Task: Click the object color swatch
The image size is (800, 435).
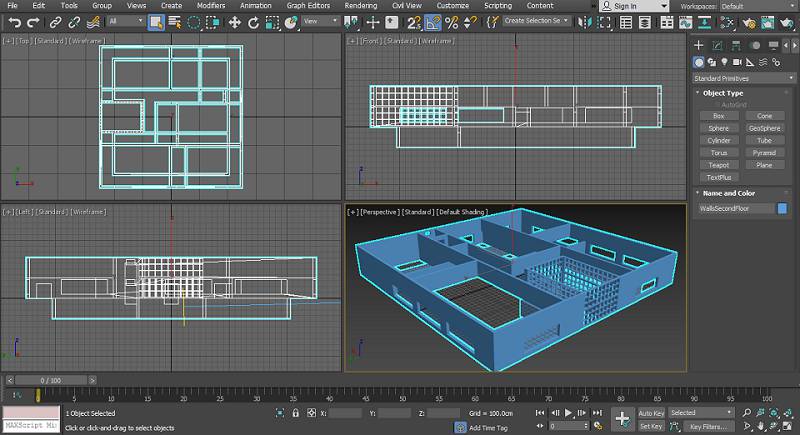Action: [782, 209]
